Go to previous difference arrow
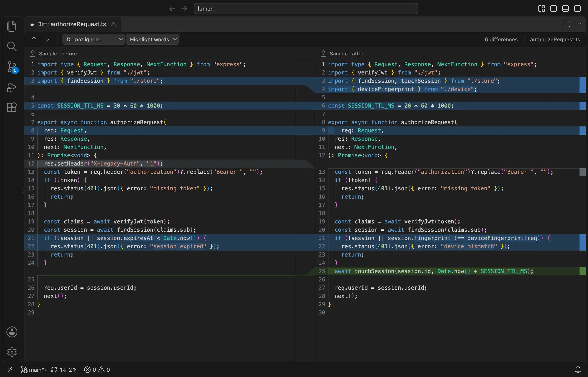This screenshot has height=377, width=588. pos(34,39)
